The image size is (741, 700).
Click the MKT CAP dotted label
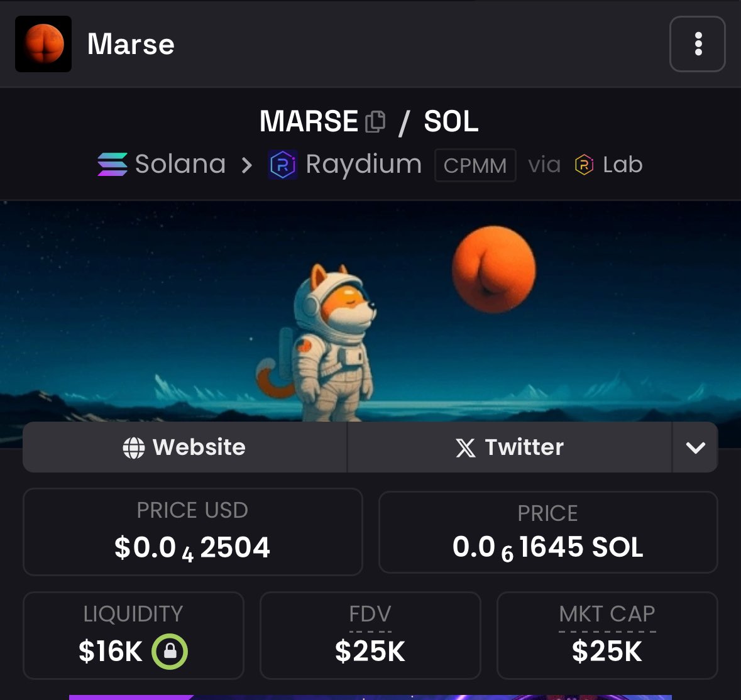(x=607, y=615)
